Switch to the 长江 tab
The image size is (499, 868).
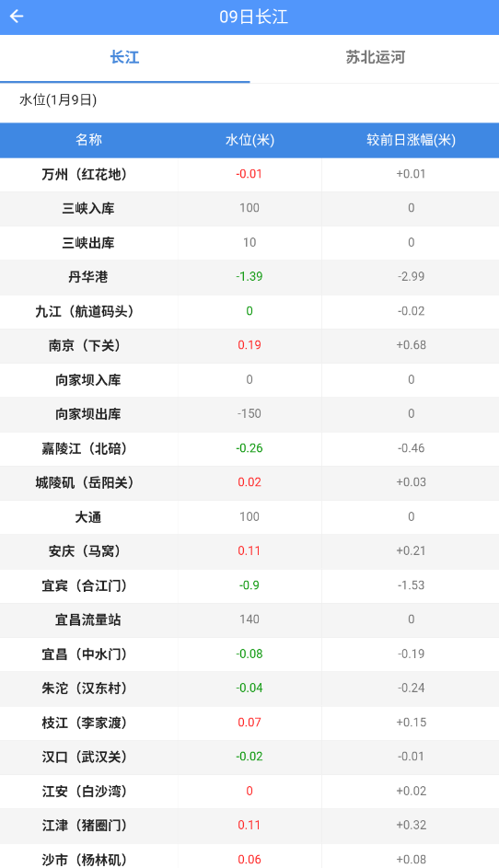click(x=124, y=58)
